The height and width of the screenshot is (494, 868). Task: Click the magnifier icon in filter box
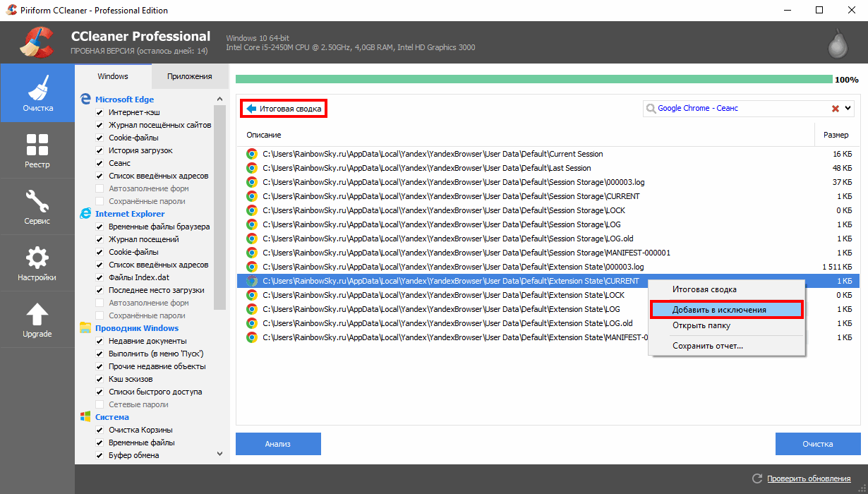(651, 109)
